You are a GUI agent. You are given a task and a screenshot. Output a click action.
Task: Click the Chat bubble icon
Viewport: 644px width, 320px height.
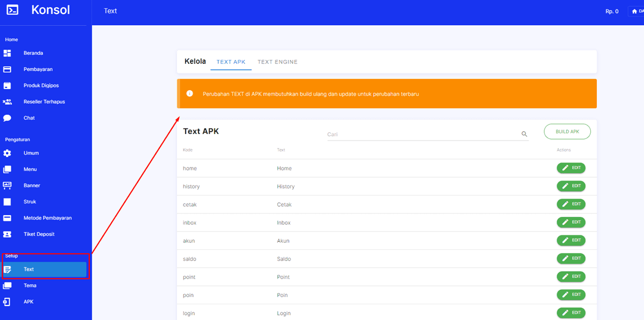7,118
